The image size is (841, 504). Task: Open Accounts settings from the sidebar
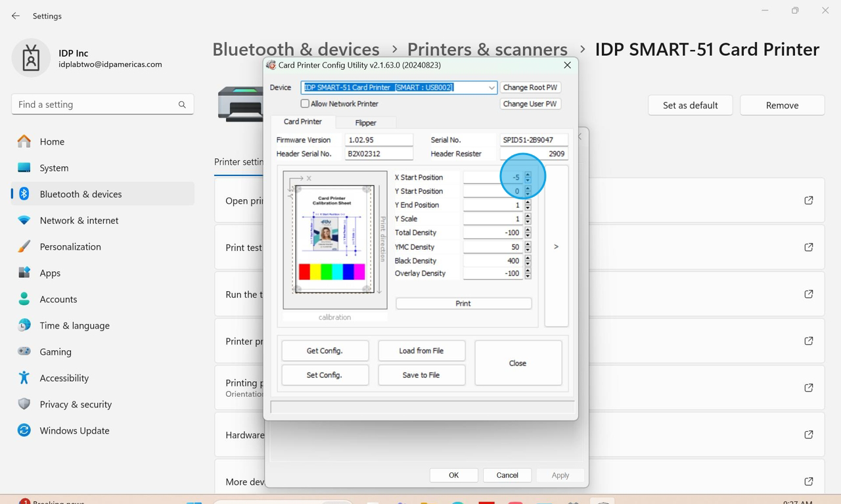point(58,299)
